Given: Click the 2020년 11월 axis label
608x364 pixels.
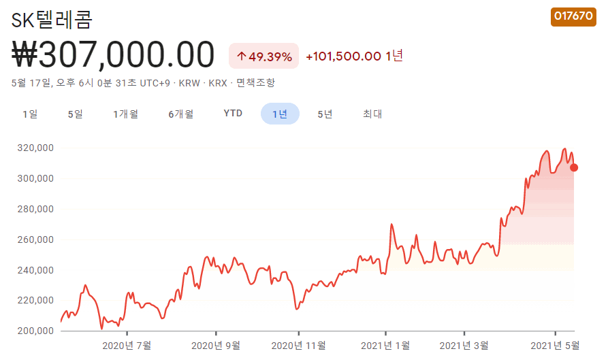Looking at the screenshot, I should coord(299,346).
